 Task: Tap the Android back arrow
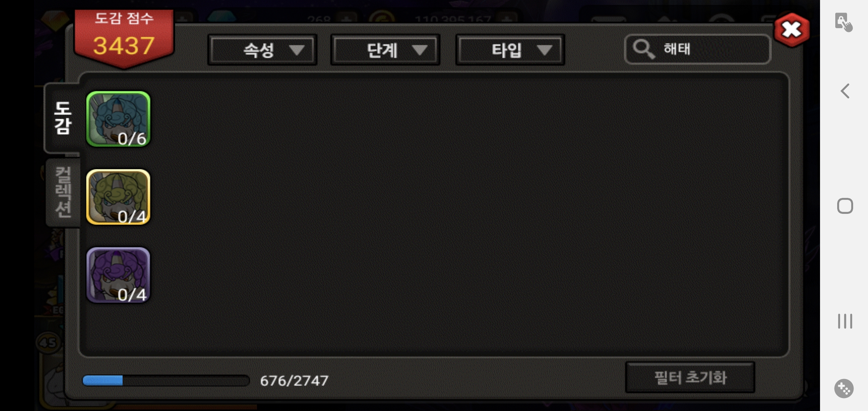coord(845,91)
